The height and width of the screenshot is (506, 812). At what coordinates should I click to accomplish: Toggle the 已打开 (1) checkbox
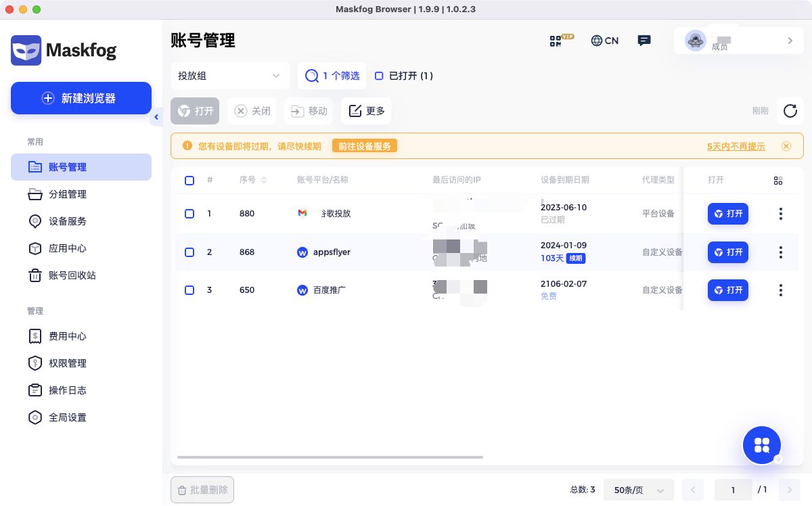click(x=379, y=76)
